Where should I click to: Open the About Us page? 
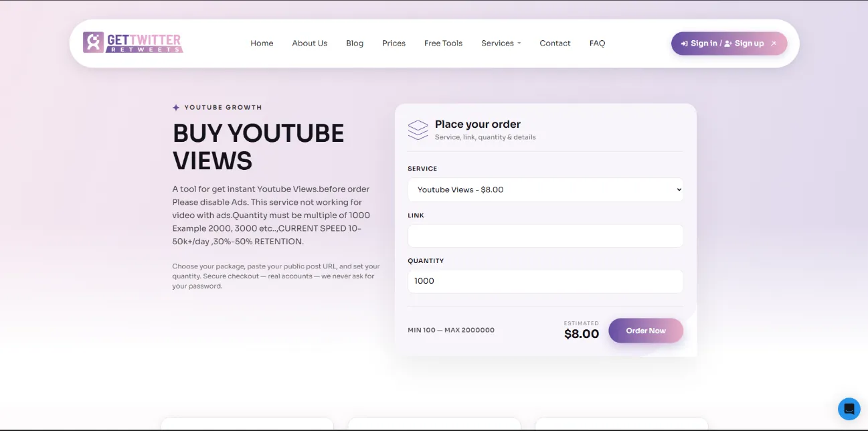click(x=309, y=43)
